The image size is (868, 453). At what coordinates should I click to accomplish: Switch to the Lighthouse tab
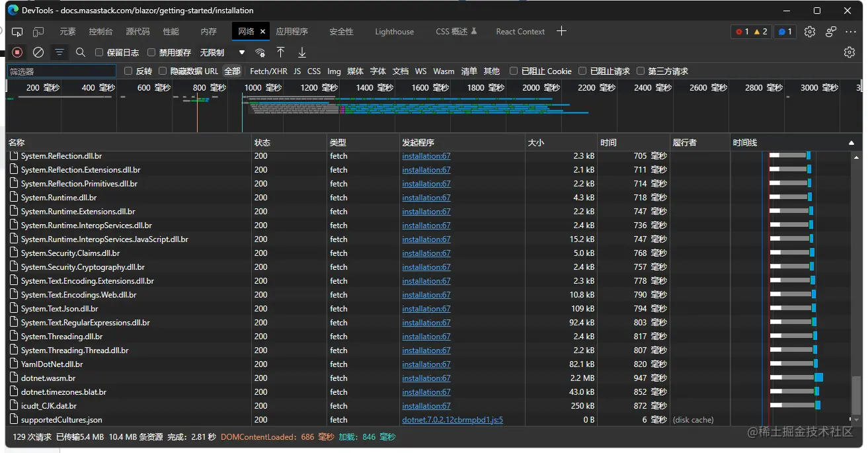pyautogui.click(x=394, y=32)
